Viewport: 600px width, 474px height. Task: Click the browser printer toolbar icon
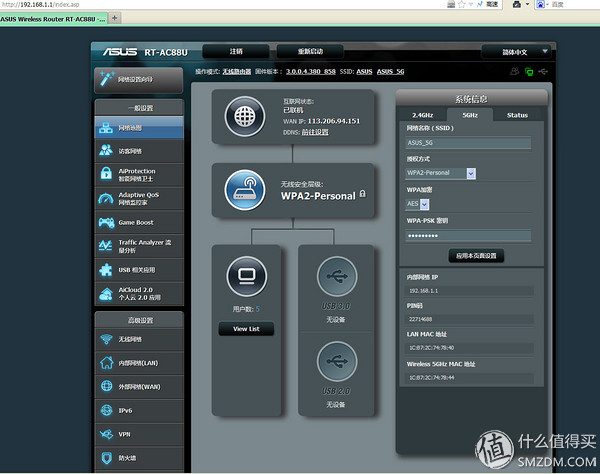(517, 4)
